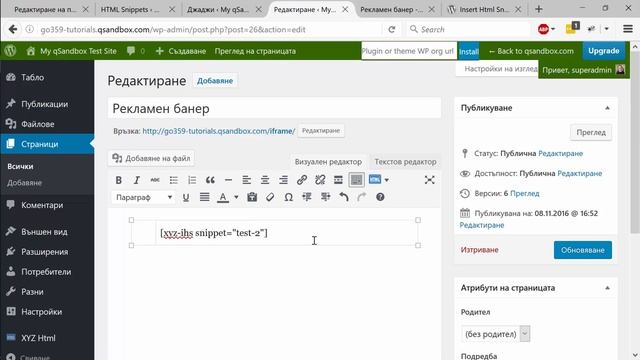Collapse the Атрибути на страницата panel
Image resolution: width=640 pixels, height=360 pixels.
[x=607, y=288]
